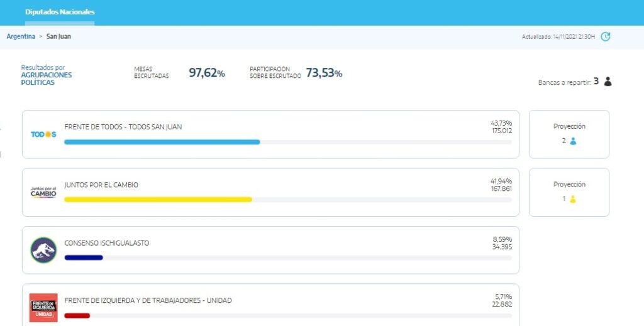Click the 73,53% participación value
Image resolution: width=644 pixels, height=326 pixels.
(324, 73)
